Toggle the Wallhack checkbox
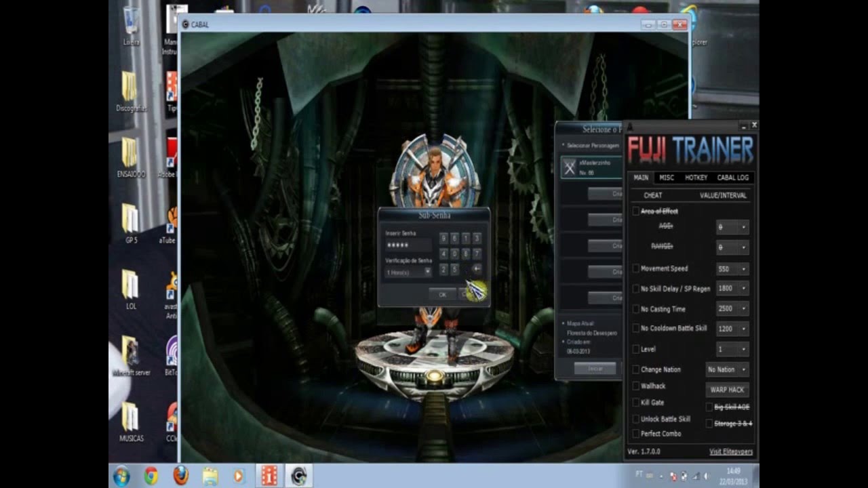This screenshot has height=488, width=868. pos(635,386)
